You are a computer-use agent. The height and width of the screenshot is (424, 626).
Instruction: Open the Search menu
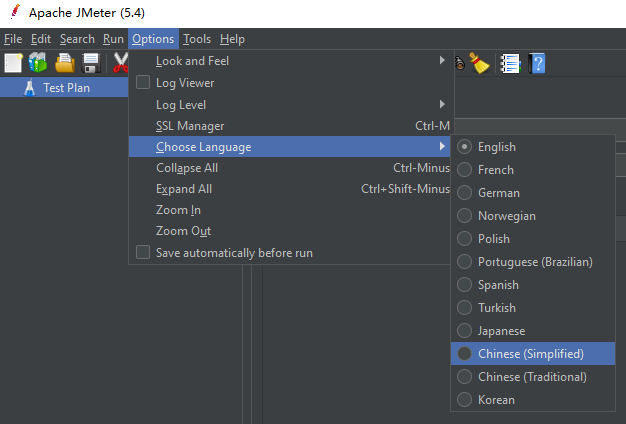tap(77, 39)
